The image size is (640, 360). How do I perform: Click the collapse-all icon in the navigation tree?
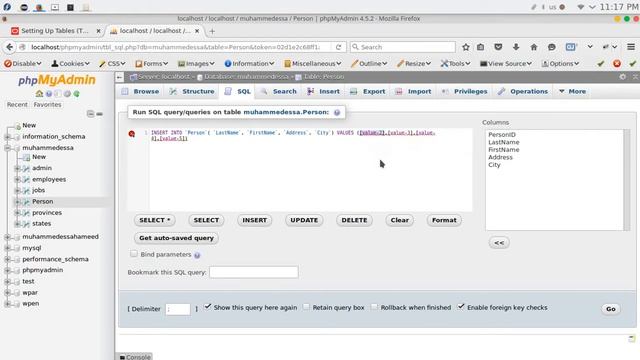pos(90,114)
